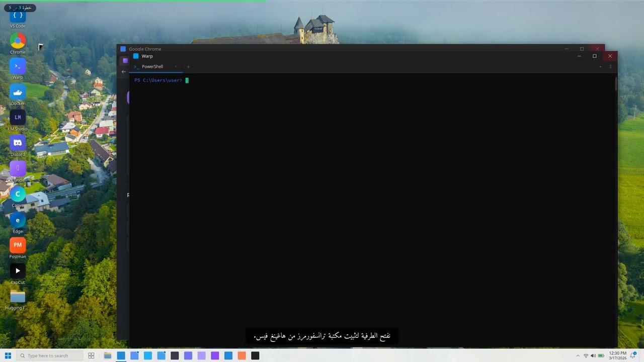Open the clock showing 12:30 PM
The image size is (644, 362).
click(x=617, y=355)
